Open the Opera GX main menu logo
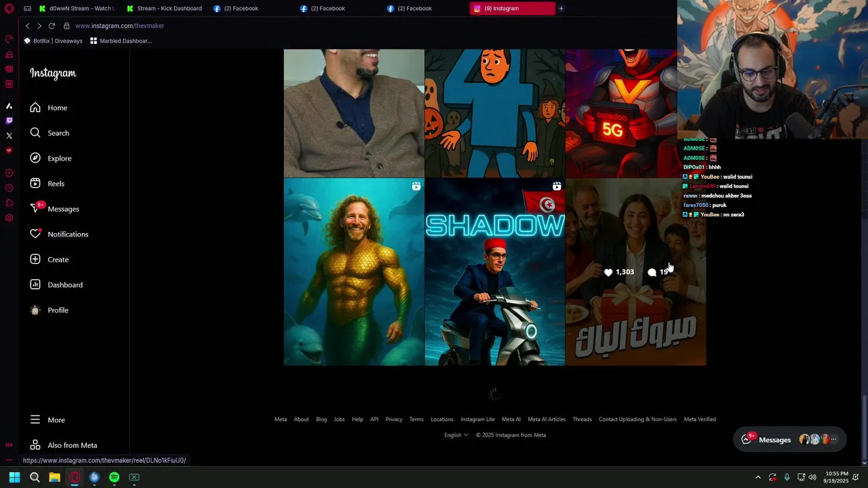The image size is (868, 488). 9,9
